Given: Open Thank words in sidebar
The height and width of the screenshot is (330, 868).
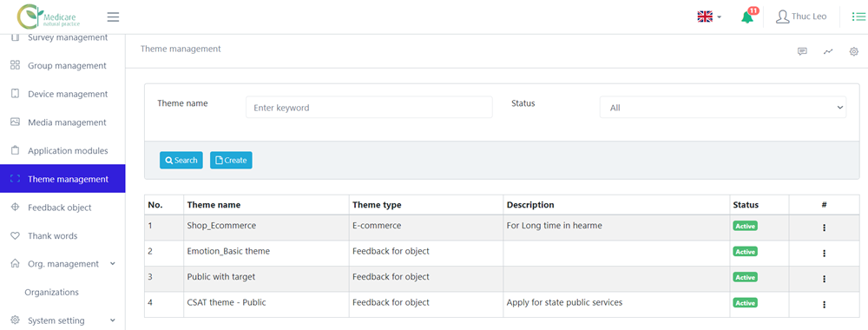Looking at the screenshot, I should (x=62, y=236).
